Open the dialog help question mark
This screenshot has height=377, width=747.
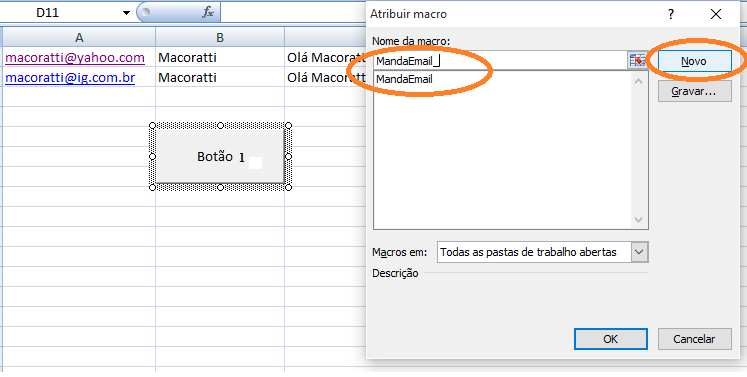671,14
